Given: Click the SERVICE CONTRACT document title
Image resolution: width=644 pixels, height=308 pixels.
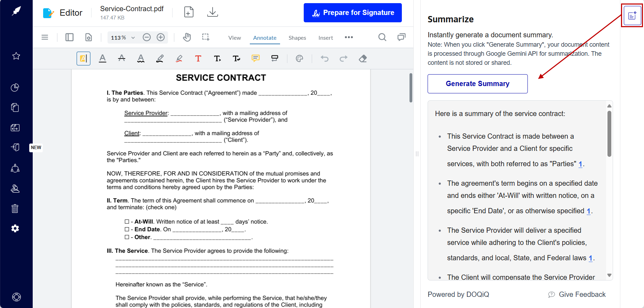Looking at the screenshot, I should (221, 78).
